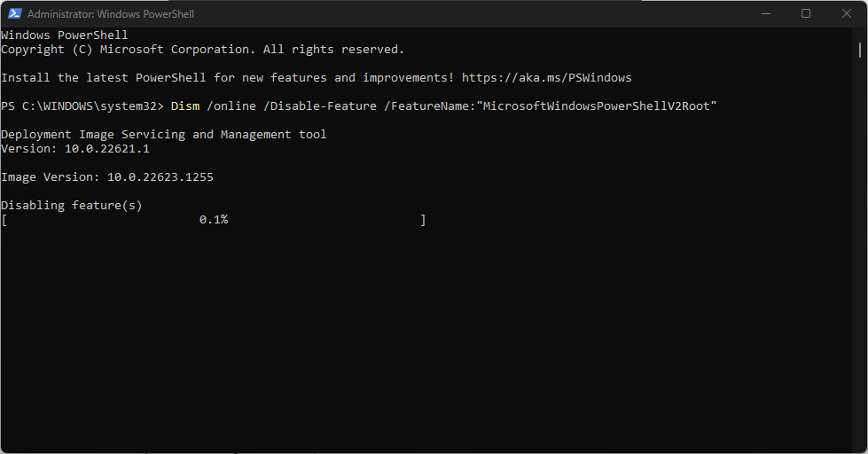Viewport: 868px width, 454px height.
Task: Minimize the PowerShell window
Action: point(766,14)
